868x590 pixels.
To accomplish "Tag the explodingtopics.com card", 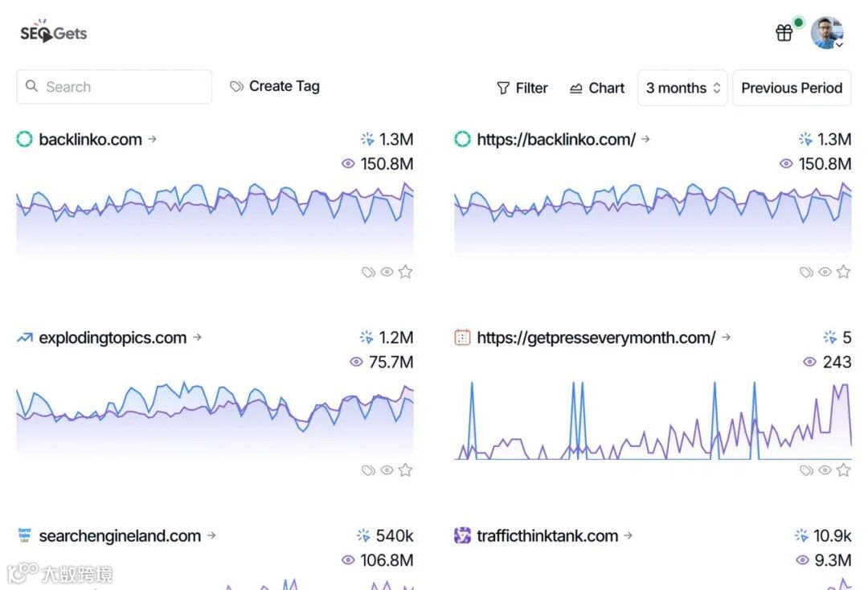I will (368, 470).
